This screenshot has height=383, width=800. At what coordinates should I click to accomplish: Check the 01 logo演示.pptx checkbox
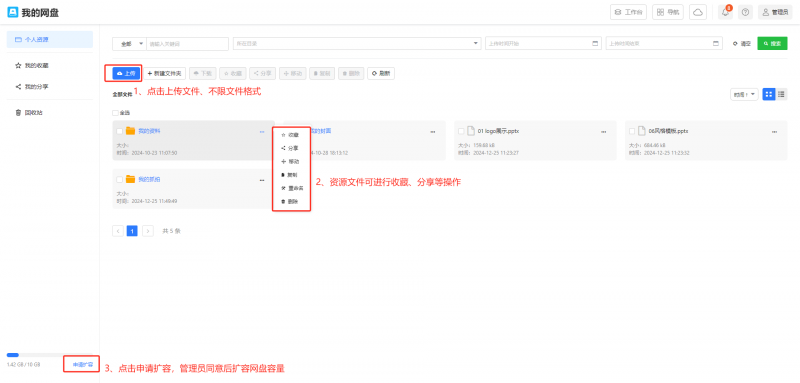point(461,132)
